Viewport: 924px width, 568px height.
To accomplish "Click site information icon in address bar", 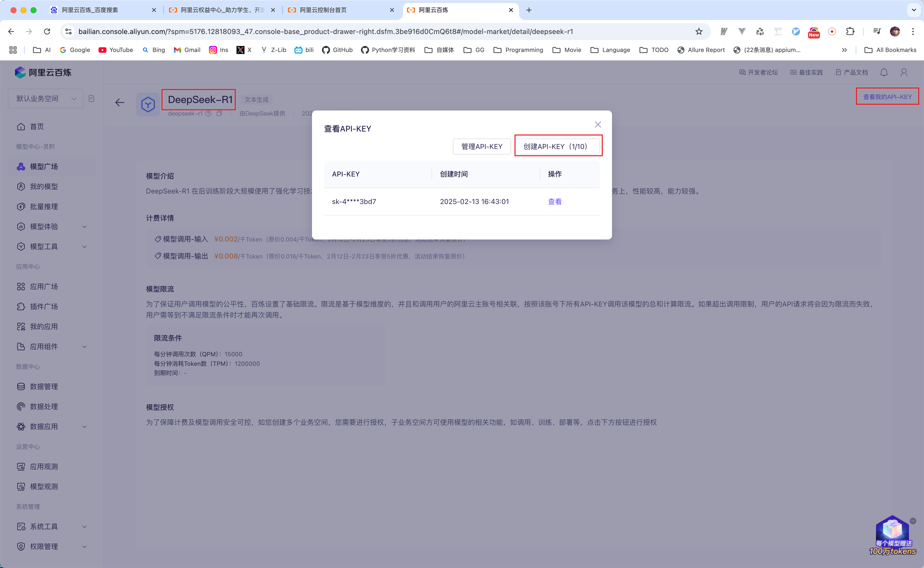I will coord(69,31).
